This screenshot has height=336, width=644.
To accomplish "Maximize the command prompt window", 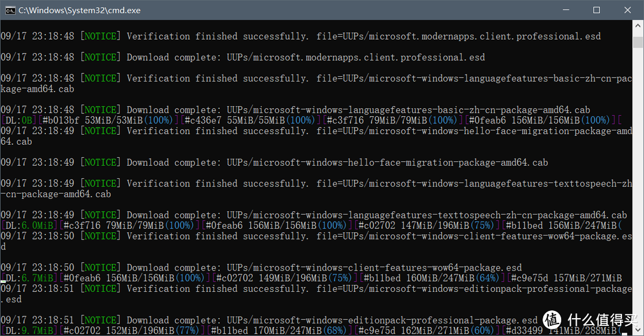I will pyautogui.click(x=596, y=10).
